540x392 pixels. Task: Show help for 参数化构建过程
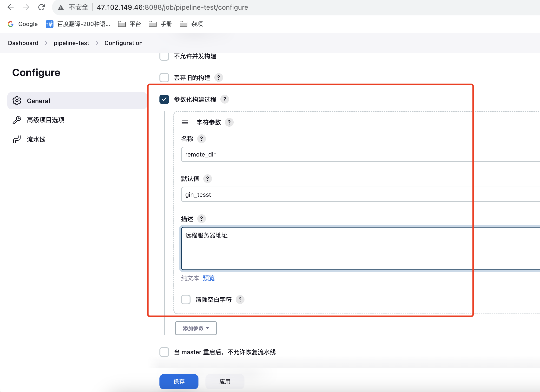[x=225, y=99]
